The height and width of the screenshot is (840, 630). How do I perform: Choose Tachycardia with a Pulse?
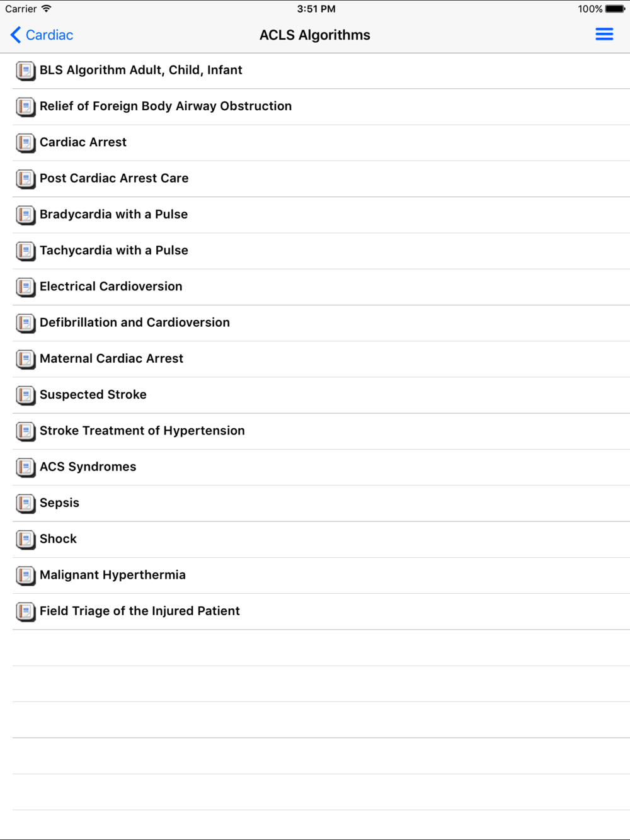(321, 251)
